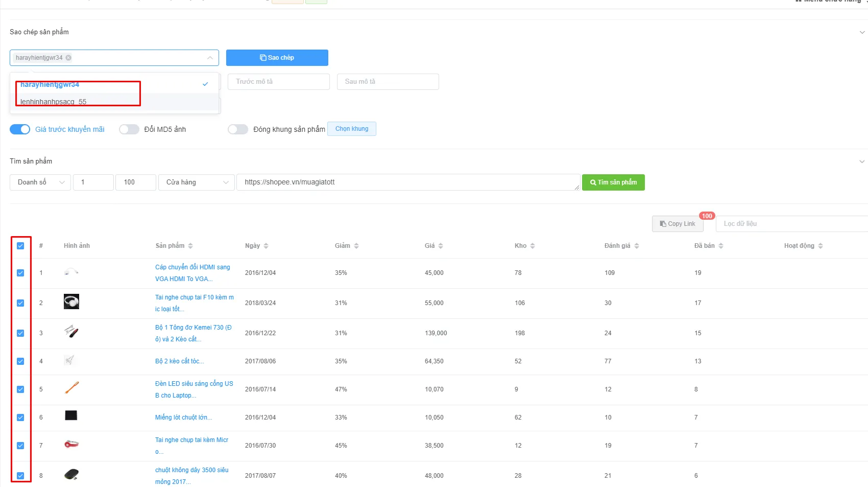Open Đèn LED siêu sáng product link
868x487 pixels.
(194, 389)
